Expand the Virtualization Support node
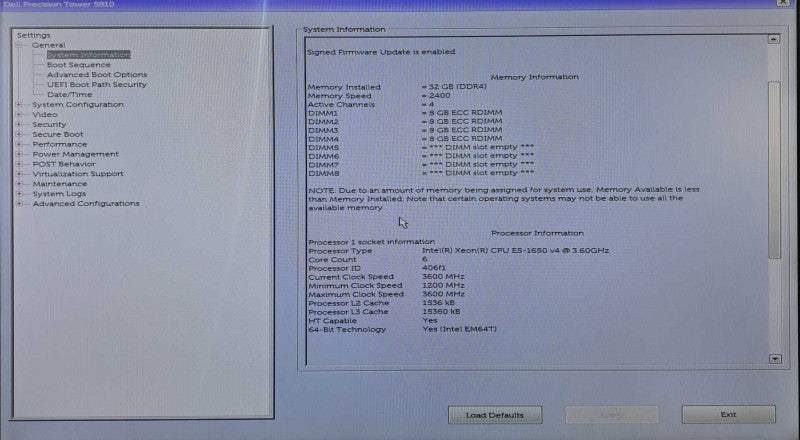This screenshot has height=440, width=800. [19, 174]
